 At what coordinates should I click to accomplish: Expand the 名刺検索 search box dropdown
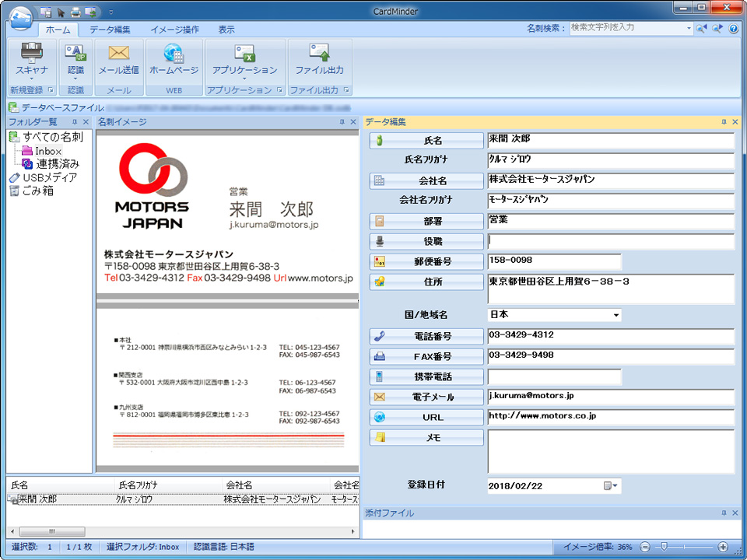689,29
